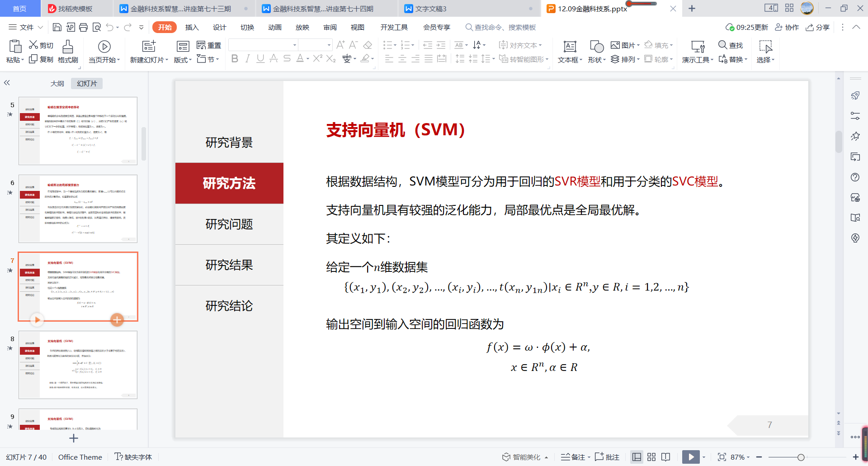The width and height of the screenshot is (868, 466).
Task: Click the Reset (重置) button
Action: [209, 45]
